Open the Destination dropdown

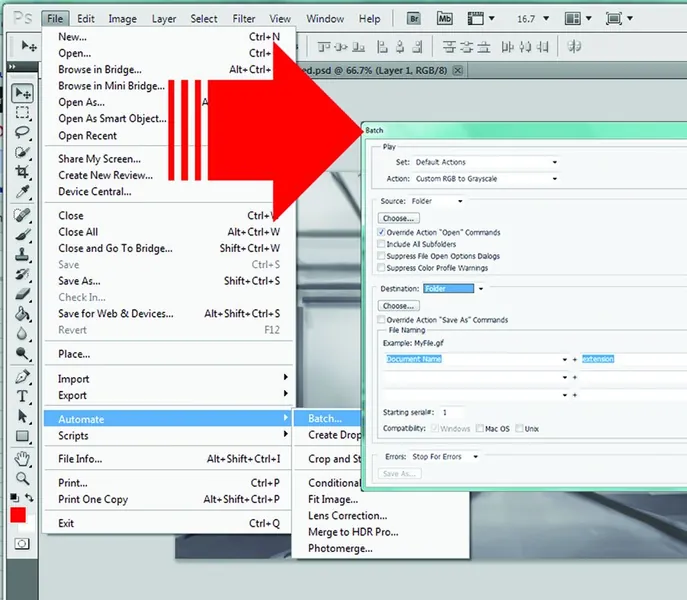tap(453, 288)
